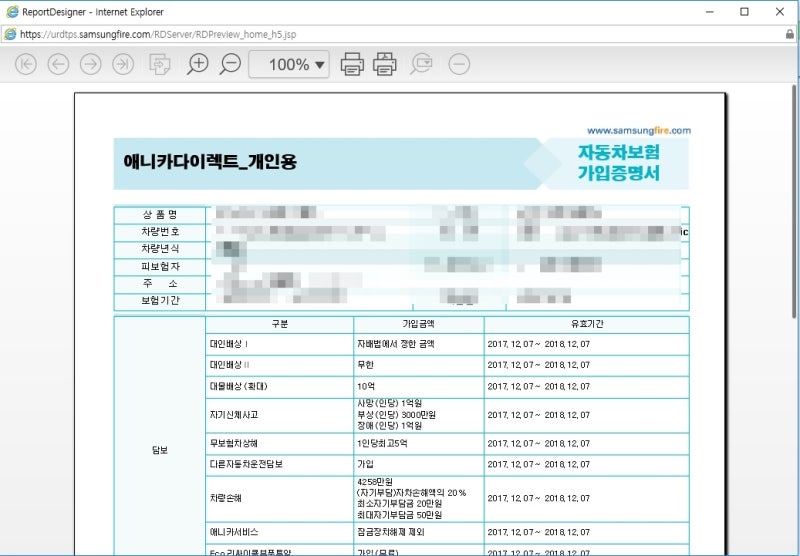This screenshot has height=556, width=800.
Task: Click the 무한 value cell
Action: 418,365
